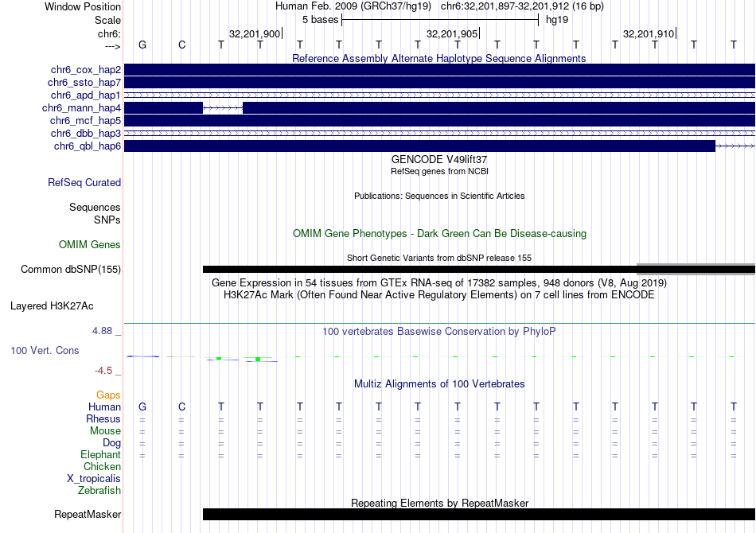Click OMIM Gene Phenotypes track title
Viewport: 756px width, 533px height.
click(439, 234)
